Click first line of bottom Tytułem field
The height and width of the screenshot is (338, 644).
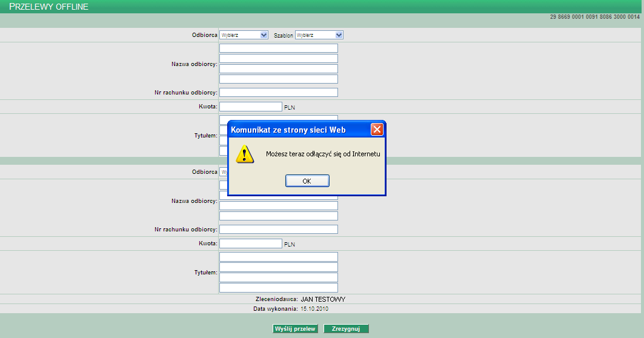279,257
